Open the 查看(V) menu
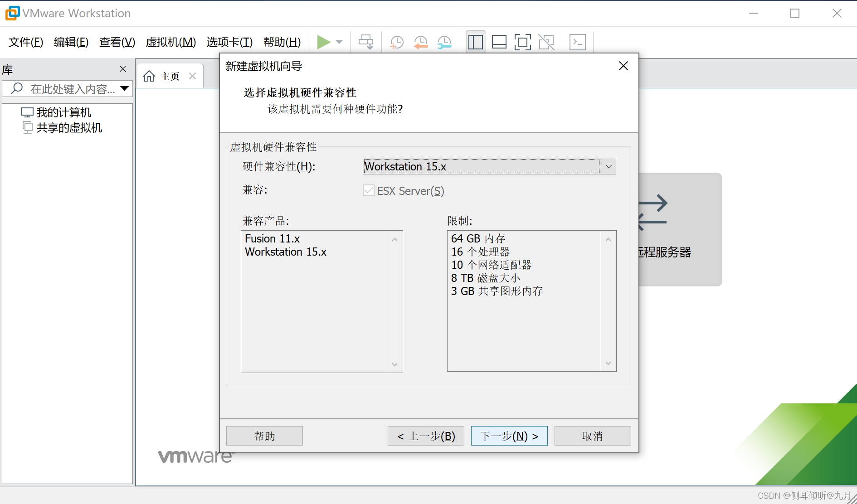 pyautogui.click(x=117, y=42)
